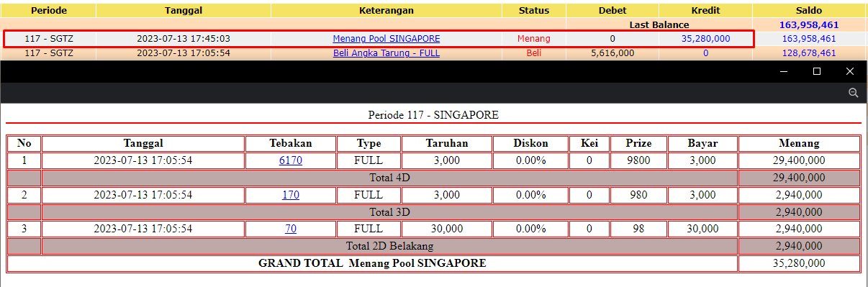Click the Kredit column header
Viewport: 868px width, 287px height.
pos(706,11)
